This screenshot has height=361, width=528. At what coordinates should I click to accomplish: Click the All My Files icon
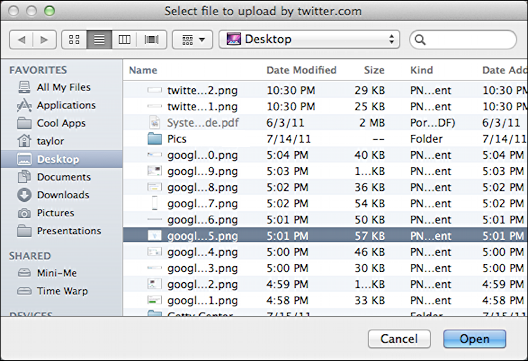click(x=24, y=87)
